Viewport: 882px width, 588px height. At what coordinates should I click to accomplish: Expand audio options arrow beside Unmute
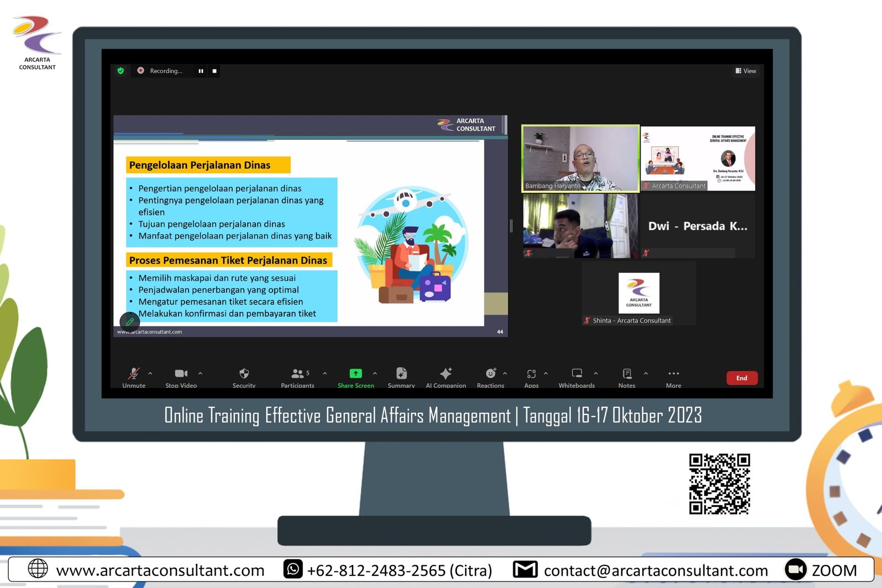(150, 373)
